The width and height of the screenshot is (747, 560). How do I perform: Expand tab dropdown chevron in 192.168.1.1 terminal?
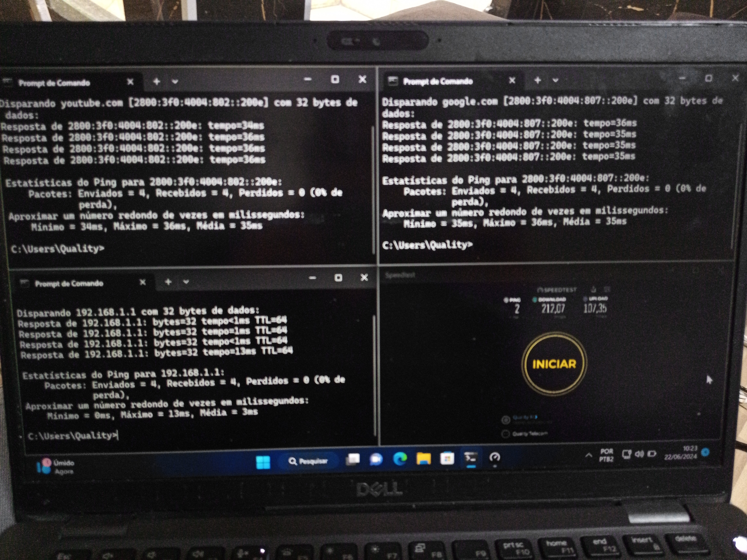pyautogui.click(x=186, y=282)
